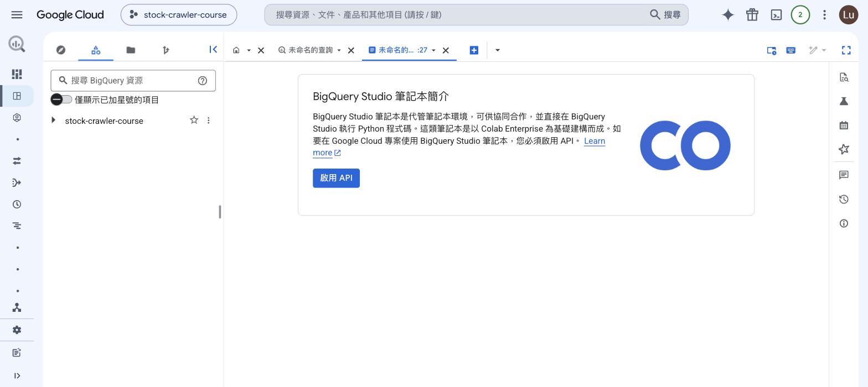Open the stock-crawler-course project picker
Image resolution: width=868 pixels, height=387 pixels.
tap(179, 15)
